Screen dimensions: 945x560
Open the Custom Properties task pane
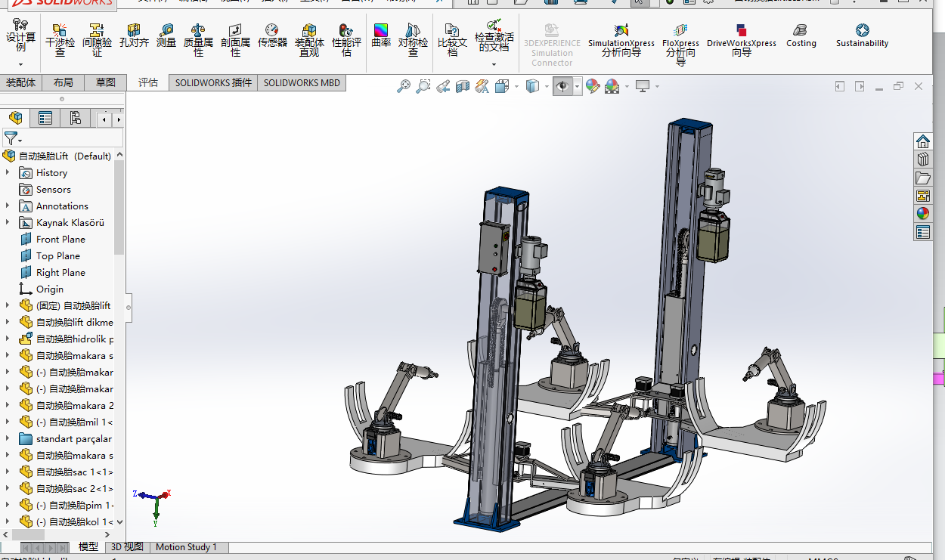(922, 232)
